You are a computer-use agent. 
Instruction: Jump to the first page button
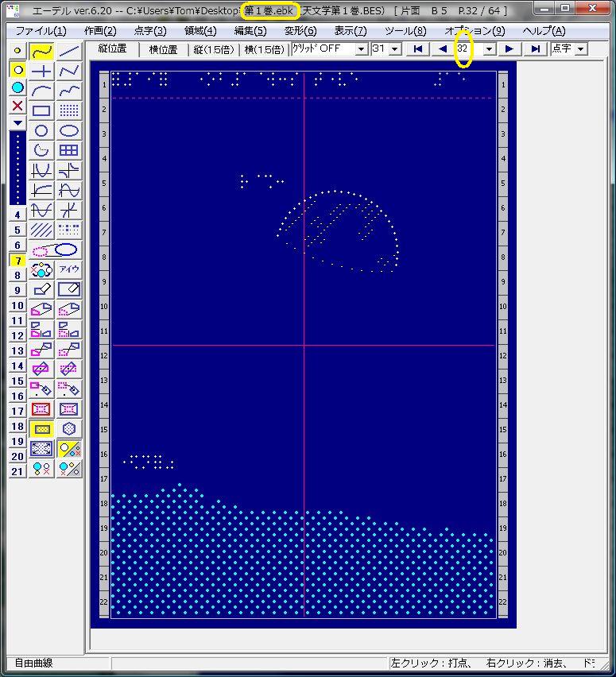[417, 49]
